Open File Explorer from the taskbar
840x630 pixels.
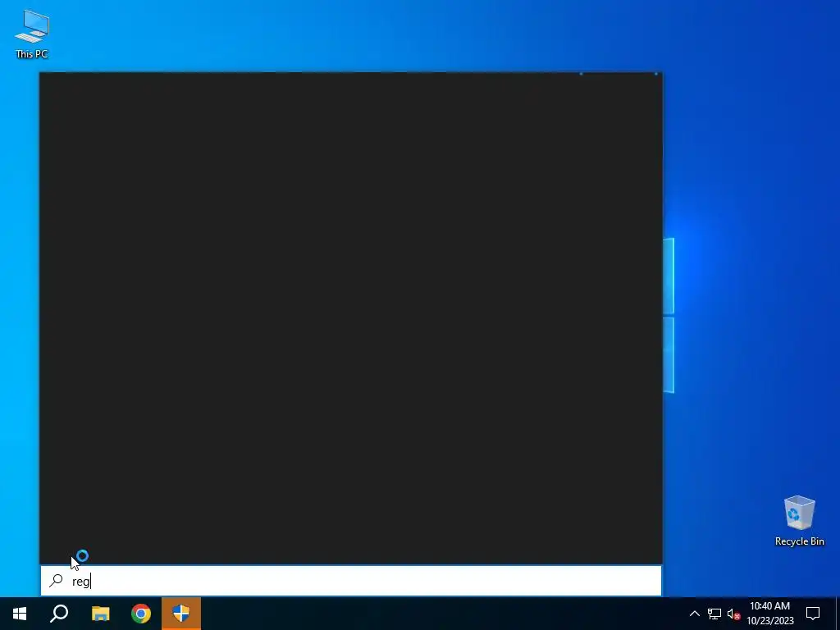pyautogui.click(x=100, y=614)
